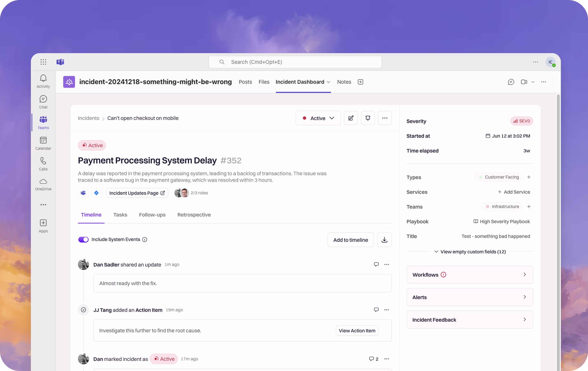Select Teams in the sidebar
Image resolution: width=588 pixels, height=371 pixels.
coord(43,123)
